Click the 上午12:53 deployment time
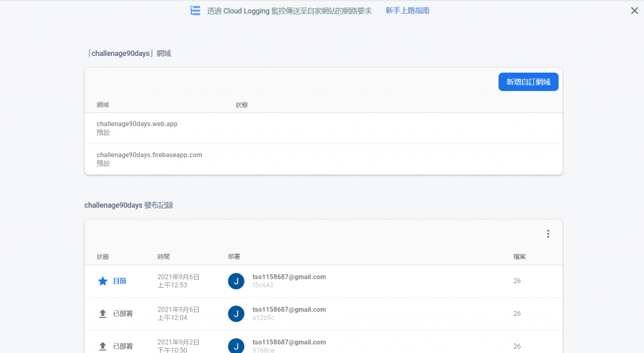Viewport: 644px width, 353px height. click(x=172, y=285)
